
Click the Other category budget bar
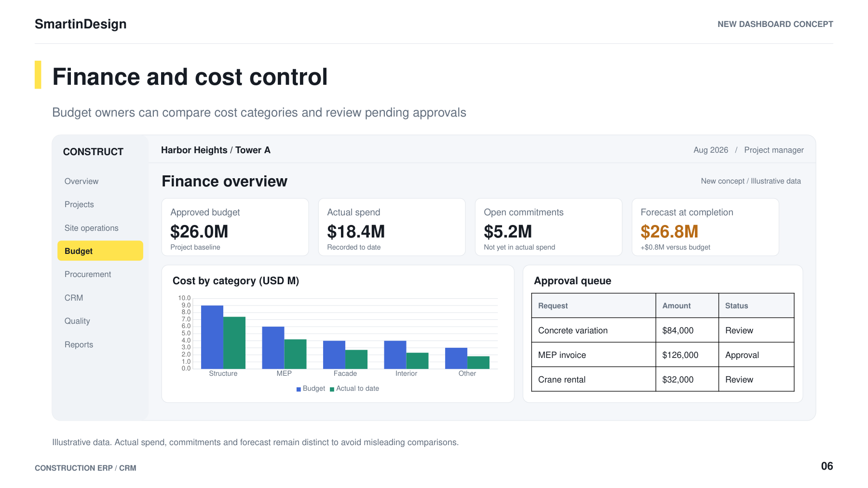coord(456,358)
